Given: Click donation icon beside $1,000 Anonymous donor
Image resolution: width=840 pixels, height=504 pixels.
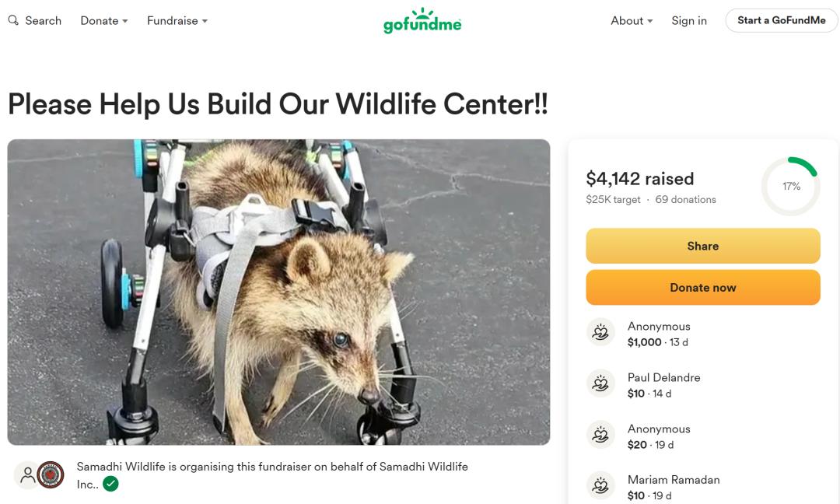Looking at the screenshot, I should (600, 332).
